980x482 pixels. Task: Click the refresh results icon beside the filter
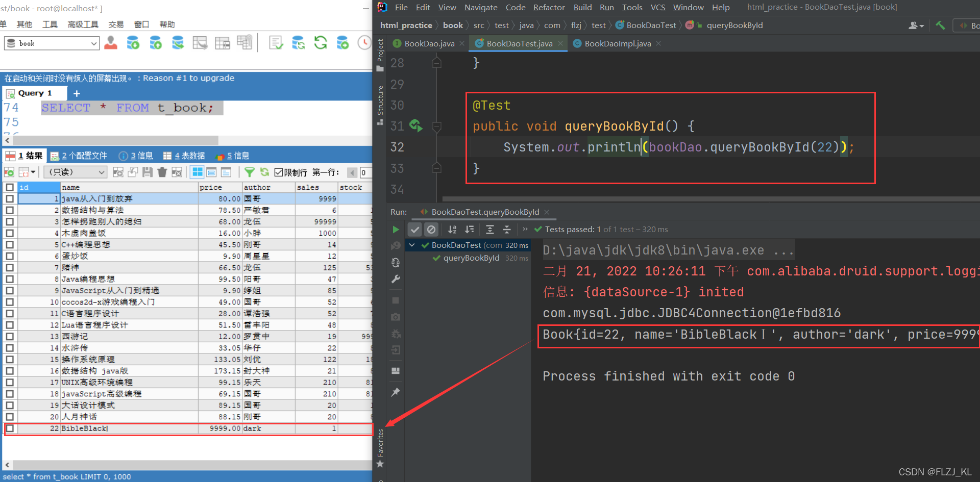click(264, 172)
